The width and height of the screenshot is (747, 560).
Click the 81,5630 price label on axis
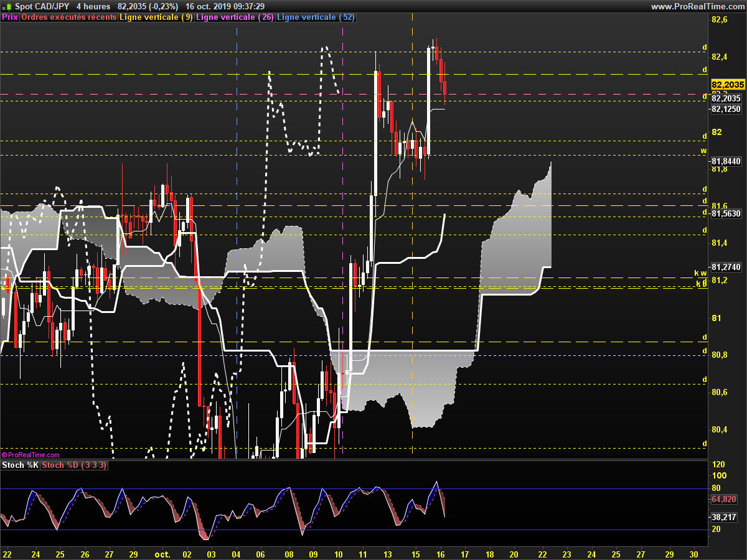click(x=726, y=213)
